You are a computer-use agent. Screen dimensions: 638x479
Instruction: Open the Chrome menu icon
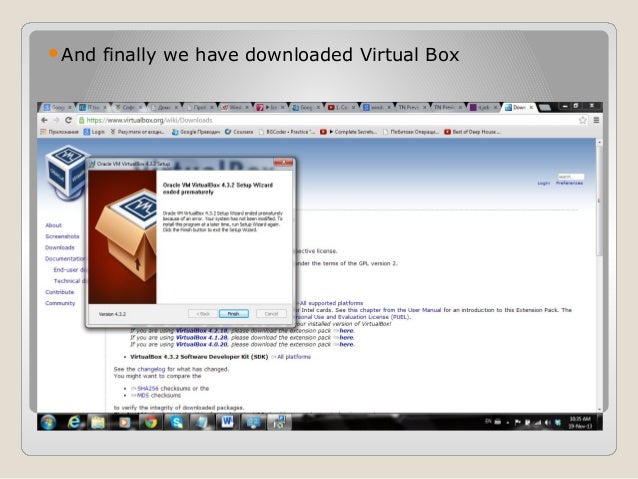tap(596, 120)
